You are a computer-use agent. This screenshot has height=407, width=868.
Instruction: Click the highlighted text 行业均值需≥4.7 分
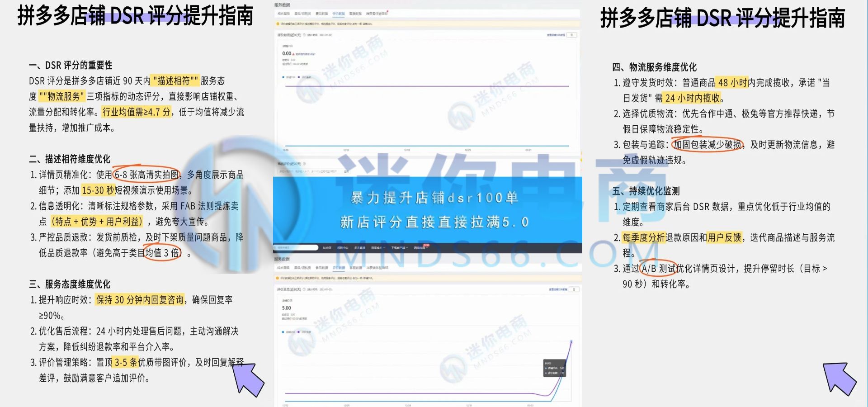pos(136,112)
